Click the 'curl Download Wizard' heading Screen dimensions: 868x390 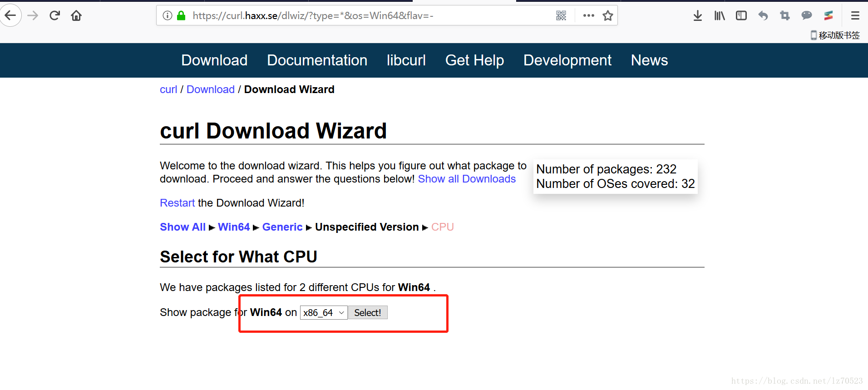(x=273, y=131)
